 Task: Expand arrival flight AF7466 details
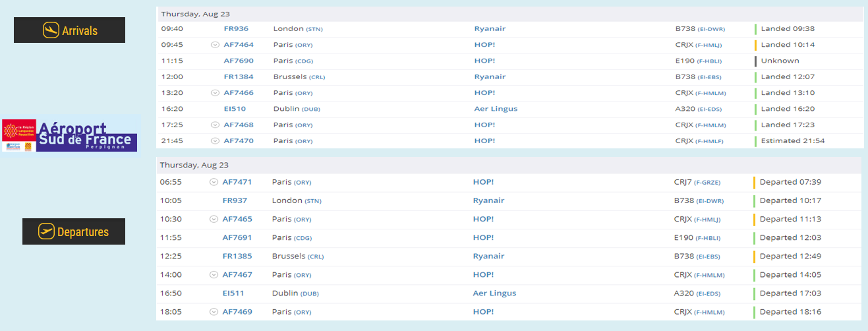(215, 93)
